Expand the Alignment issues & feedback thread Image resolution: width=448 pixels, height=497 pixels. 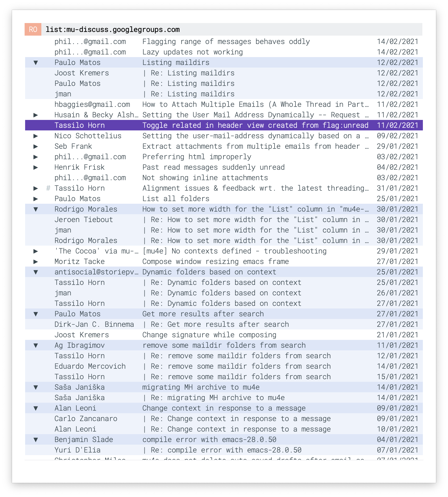click(x=36, y=188)
